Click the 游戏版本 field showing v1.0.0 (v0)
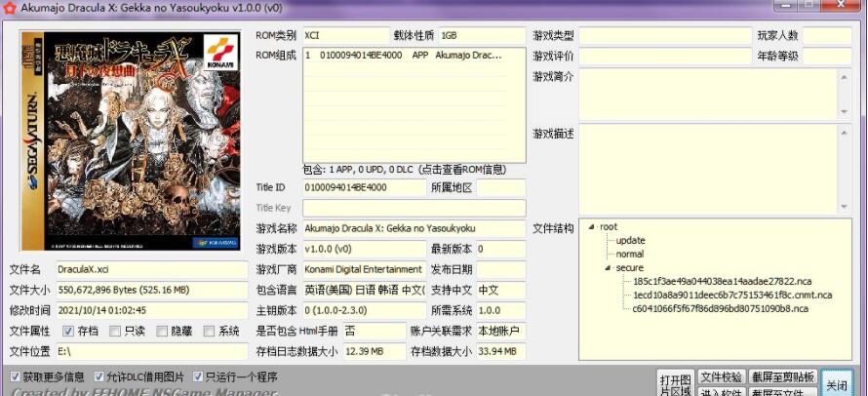The image size is (868, 396). (x=365, y=249)
